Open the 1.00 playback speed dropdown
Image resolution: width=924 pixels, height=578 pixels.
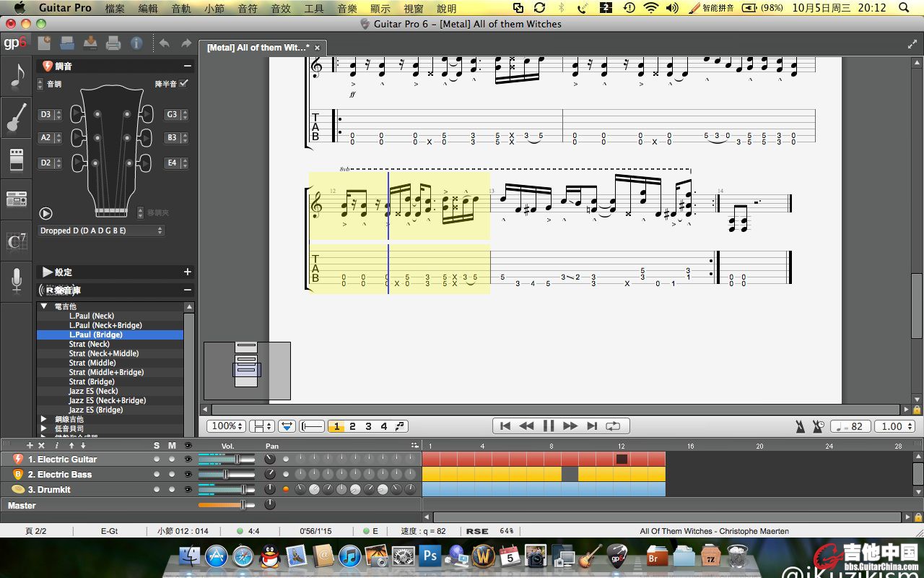click(x=894, y=426)
